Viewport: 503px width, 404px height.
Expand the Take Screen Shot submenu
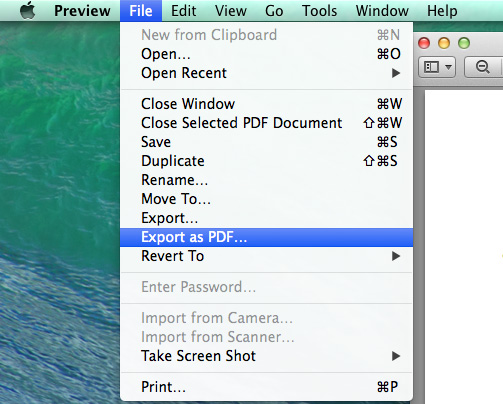pyautogui.click(x=266, y=356)
